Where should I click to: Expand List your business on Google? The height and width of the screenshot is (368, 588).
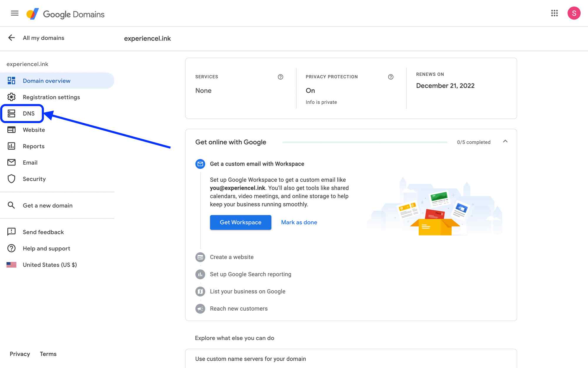click(247, 291)
